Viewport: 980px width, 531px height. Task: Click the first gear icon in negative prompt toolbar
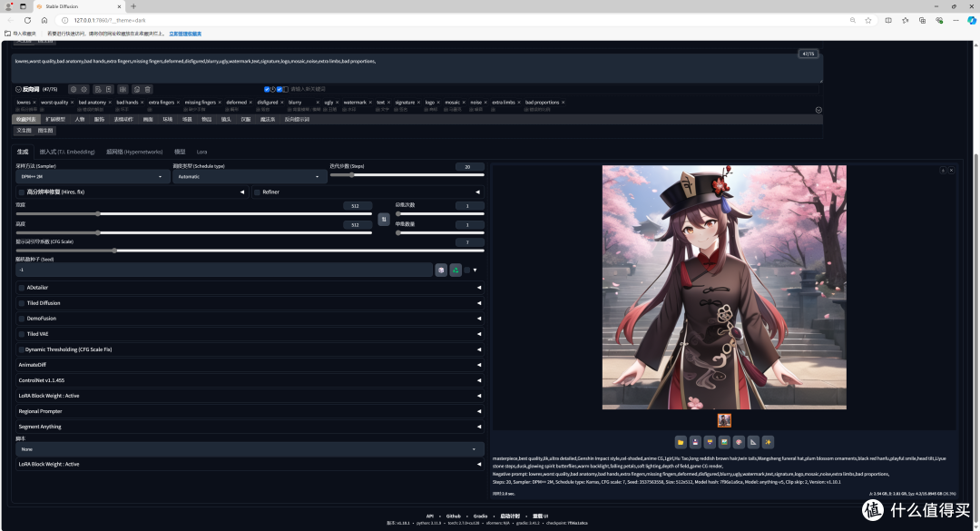click(x=73, y=90)
